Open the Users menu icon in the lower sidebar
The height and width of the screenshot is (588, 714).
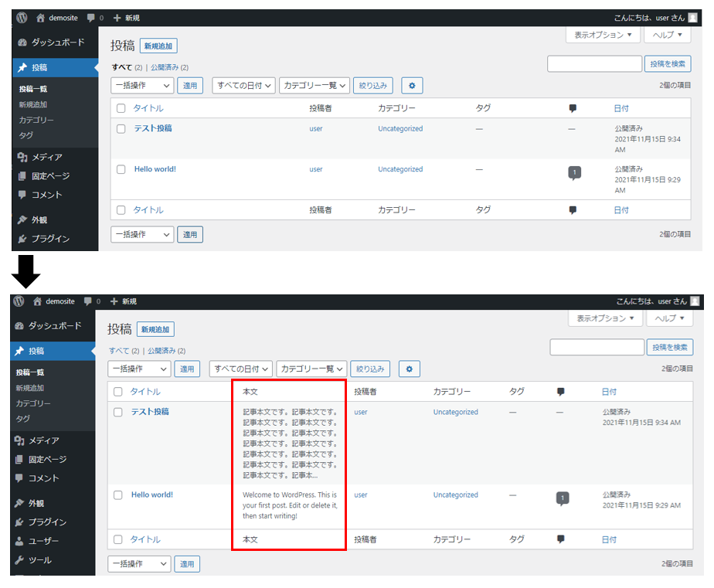20,541
